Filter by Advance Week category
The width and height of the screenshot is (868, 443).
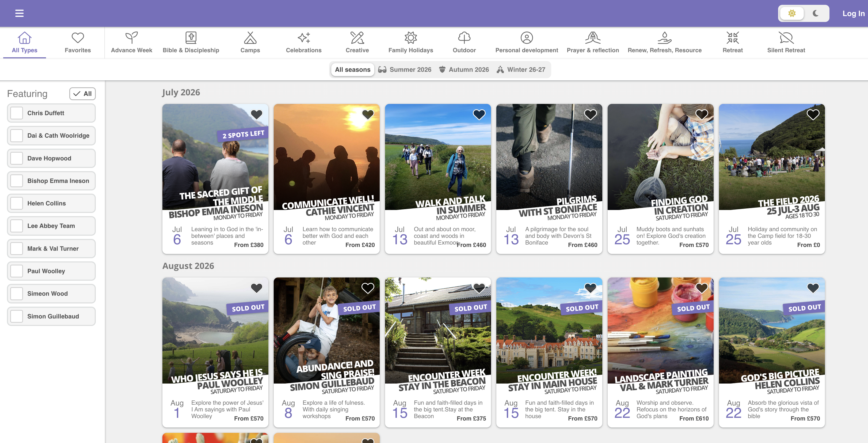(131, 43)
